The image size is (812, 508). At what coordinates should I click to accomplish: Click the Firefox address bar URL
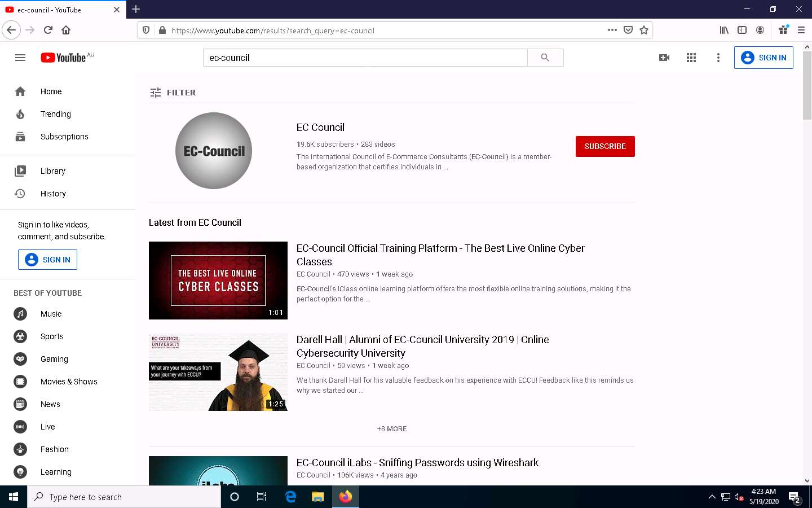(273, 30)
